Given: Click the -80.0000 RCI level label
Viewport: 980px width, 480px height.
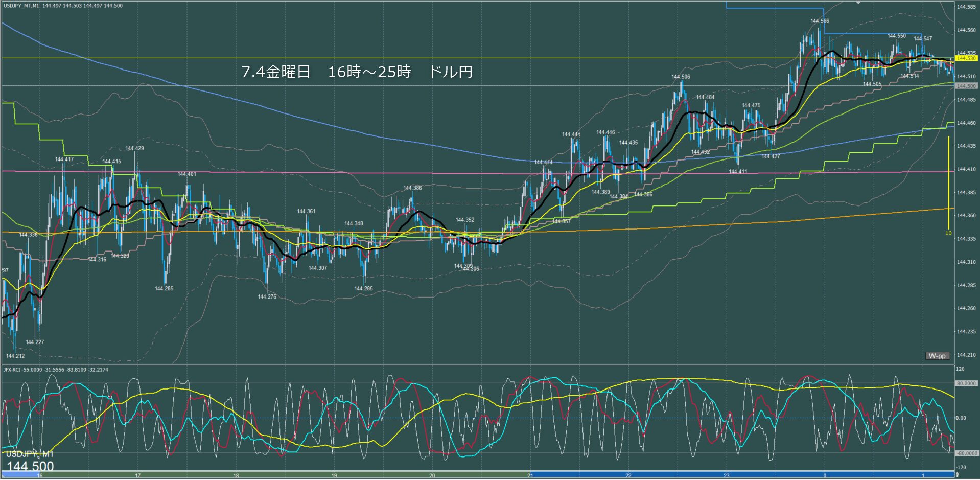Looking at the screenshot, I should [x=966, y=453].
